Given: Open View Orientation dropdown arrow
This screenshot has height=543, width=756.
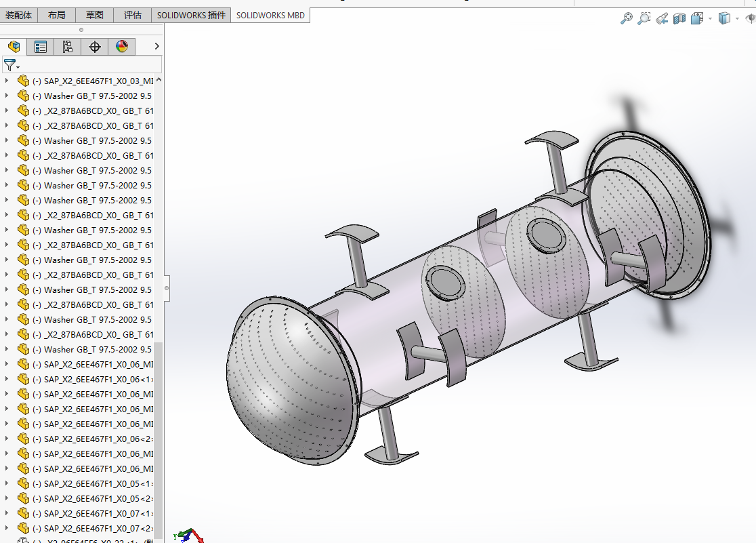Looking at the screenshot, I should 710,19.
